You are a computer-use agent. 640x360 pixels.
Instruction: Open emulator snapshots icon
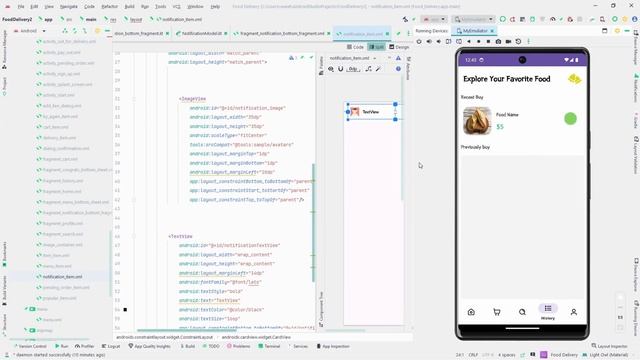pos(518,41)
